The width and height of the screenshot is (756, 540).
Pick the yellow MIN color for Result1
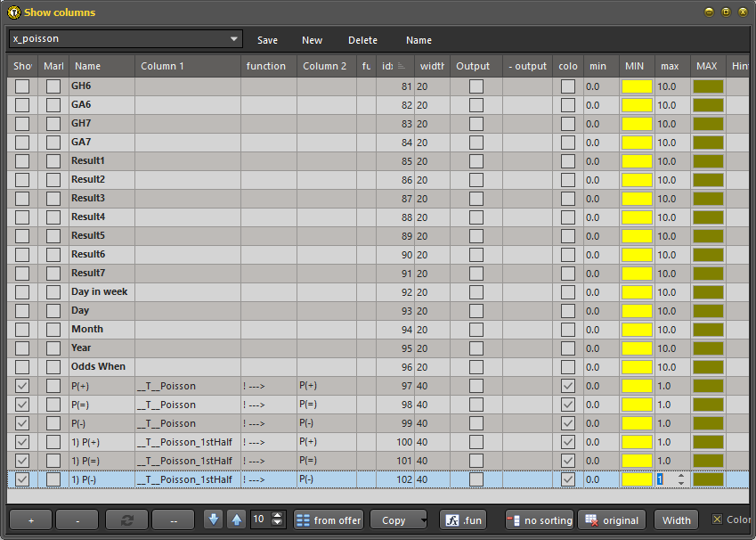(x=637, y=161)
